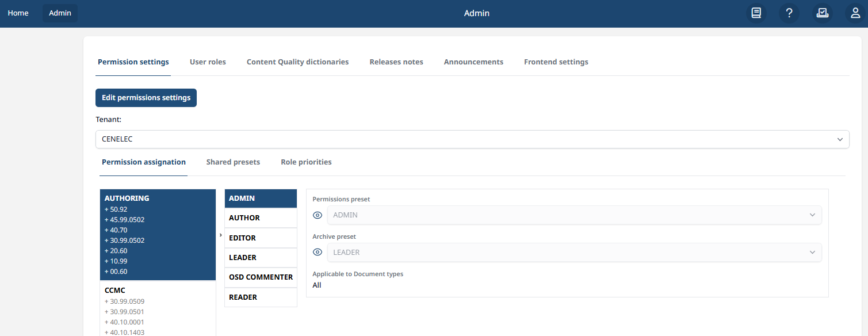
Task: Open the Content Quality dictionaries tab
Action: 297,62
